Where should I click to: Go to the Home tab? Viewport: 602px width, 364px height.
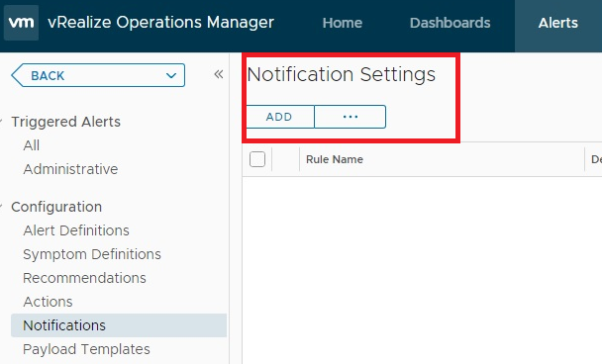tap(342, 23)
